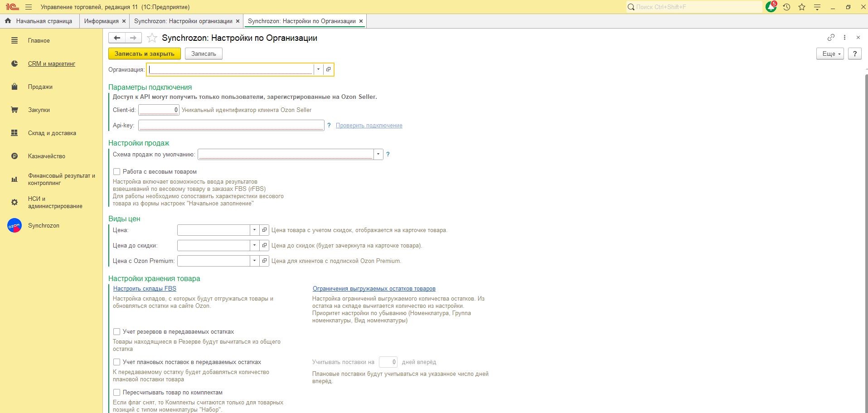Viewport: 868px width, 413px height.
Task: Focus the Api-key input field
Action: [231, 125]
